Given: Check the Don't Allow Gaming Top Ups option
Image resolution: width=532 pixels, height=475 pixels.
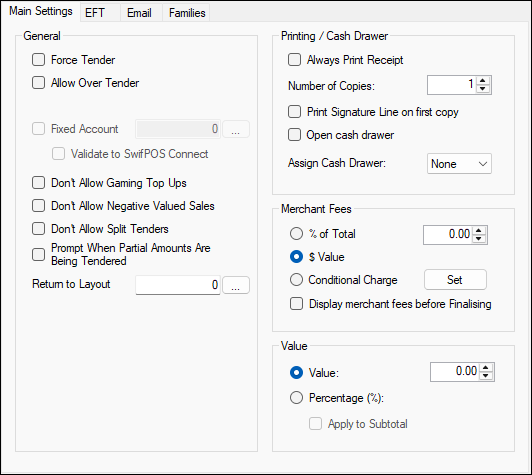Looking at the screenshot, I should click(x=38, y=183).
